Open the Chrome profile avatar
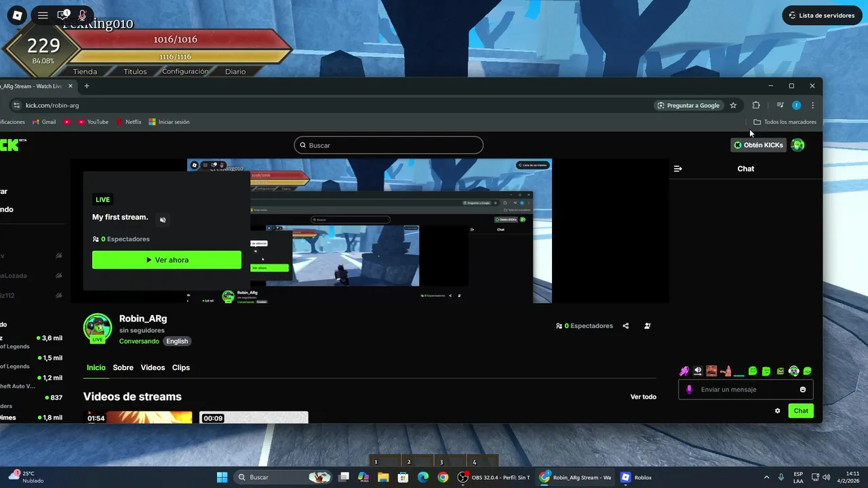Viewport: 868px width, 488px height. [x=797, y=105]
